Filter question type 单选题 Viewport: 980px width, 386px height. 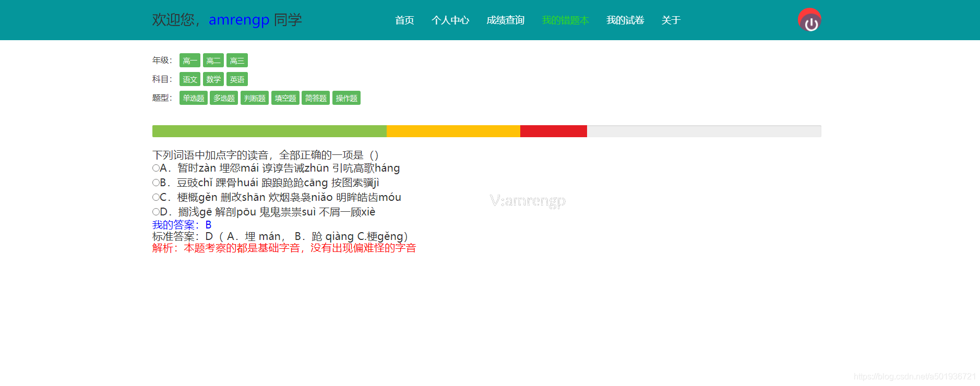click(x=194, y=98)
